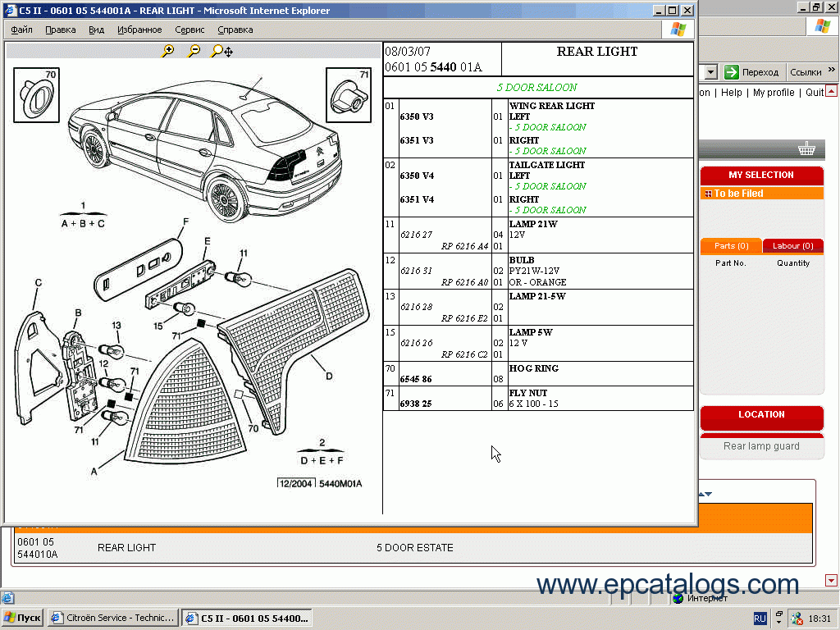This screenshot has height=630, width=840.
Task: Open the Help link
Action: [x=731, y=92]
